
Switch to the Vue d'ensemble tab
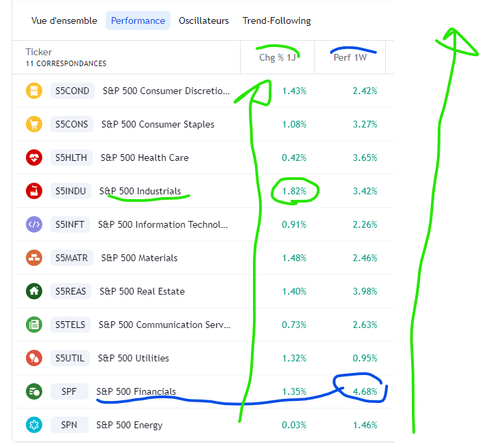64,20
